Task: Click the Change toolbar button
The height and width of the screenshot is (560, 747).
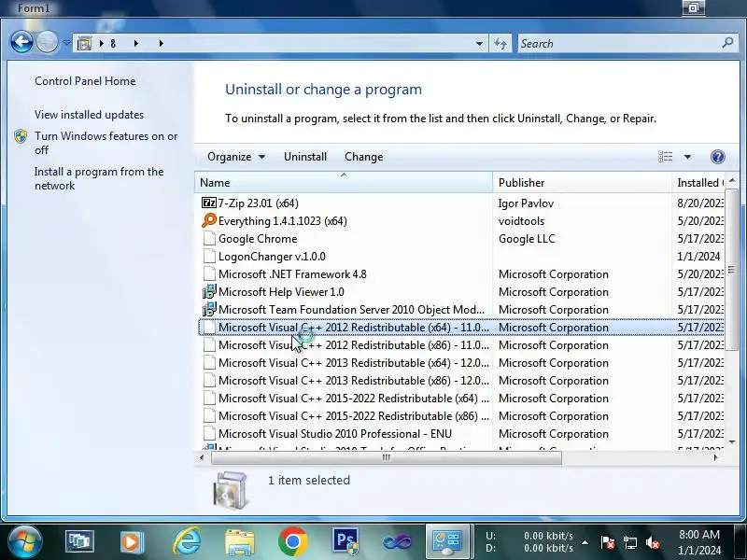Action: [x=364, y=157]
